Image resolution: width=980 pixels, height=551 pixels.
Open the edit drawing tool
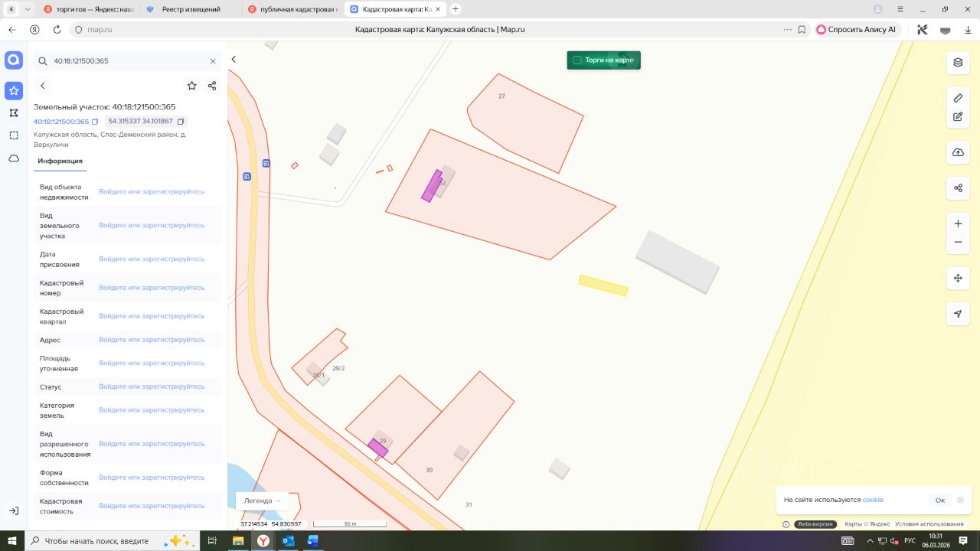[958, 117]
